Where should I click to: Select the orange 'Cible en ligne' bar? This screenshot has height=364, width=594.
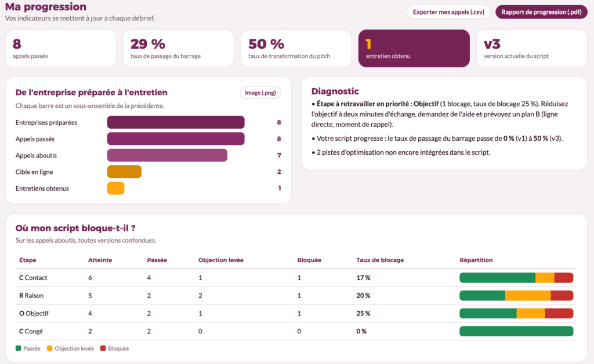(x=124, y=172)
